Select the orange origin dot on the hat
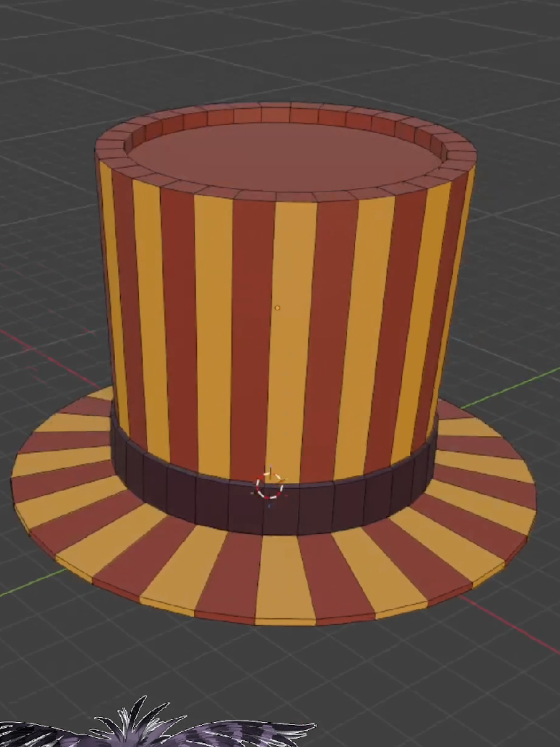Viewport: 560px width, 747px height. (277, 308)
